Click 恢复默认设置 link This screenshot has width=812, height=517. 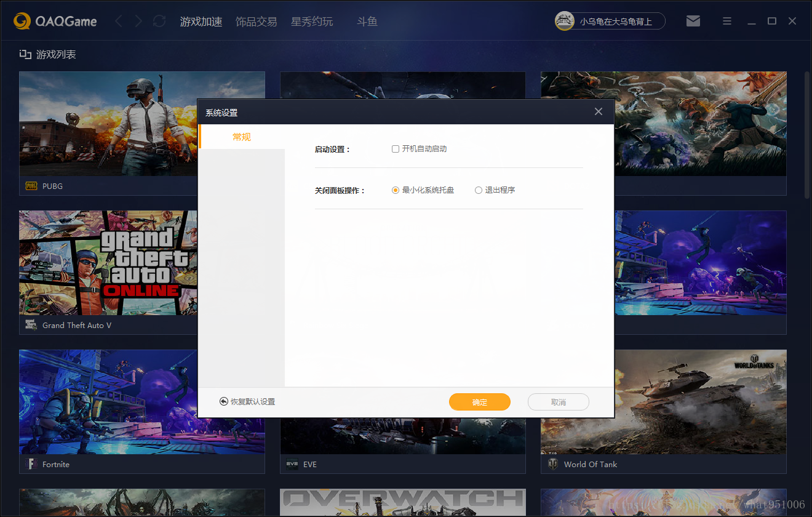(x=253, y=402)
